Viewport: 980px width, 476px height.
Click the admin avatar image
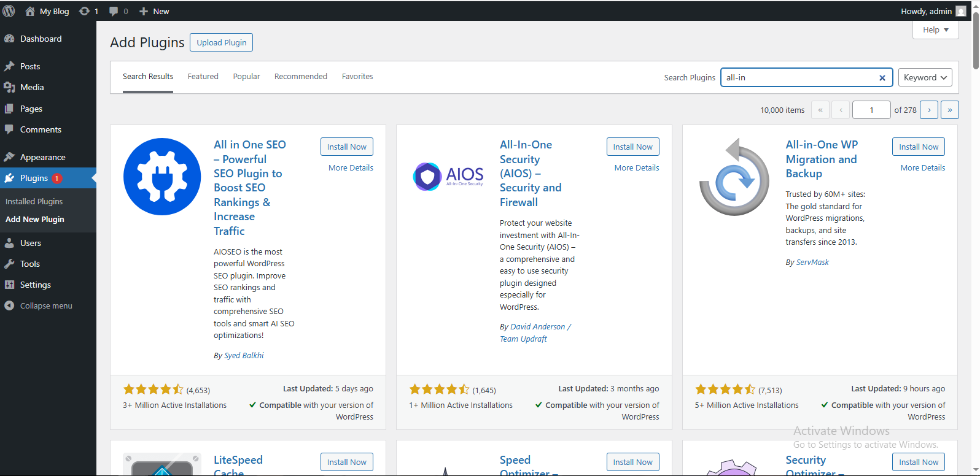pos(961,11)
